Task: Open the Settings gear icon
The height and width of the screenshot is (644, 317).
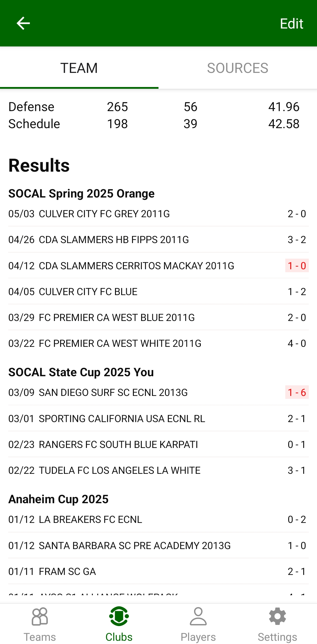Action: 277,617
